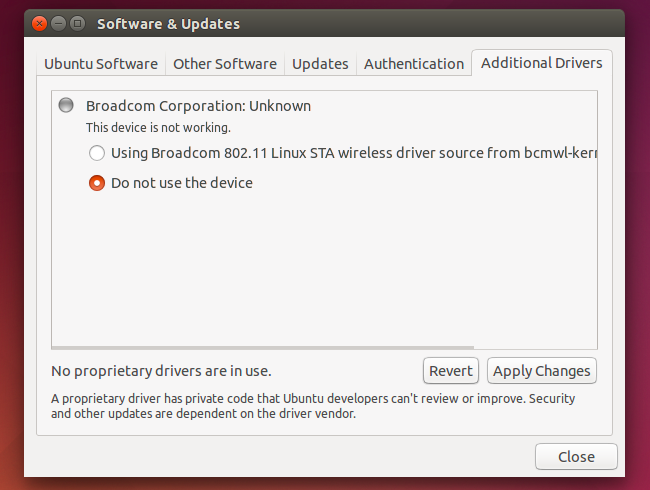
Task: Open the Other Software tab
Action: coord(224,64)
